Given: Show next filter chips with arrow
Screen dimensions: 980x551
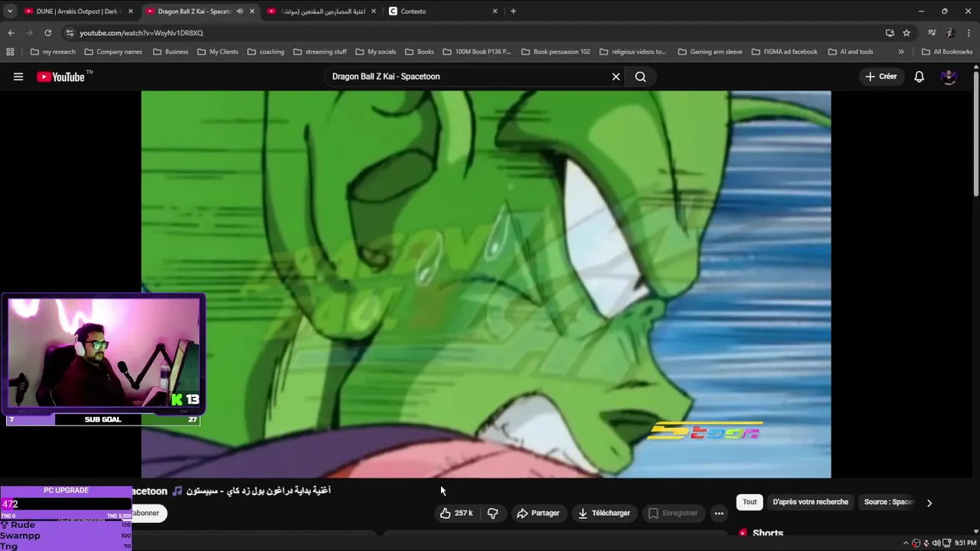Looking at the screenshot, I should tap(929, 503).
